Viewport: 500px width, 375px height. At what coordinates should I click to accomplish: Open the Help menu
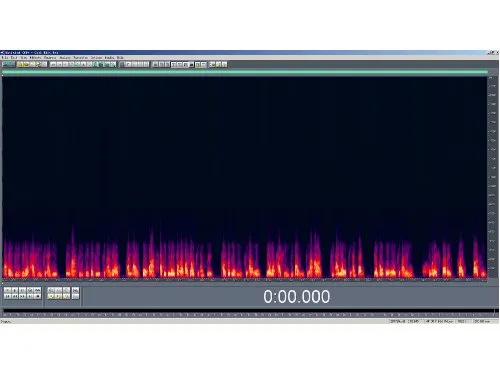(120, 58)
